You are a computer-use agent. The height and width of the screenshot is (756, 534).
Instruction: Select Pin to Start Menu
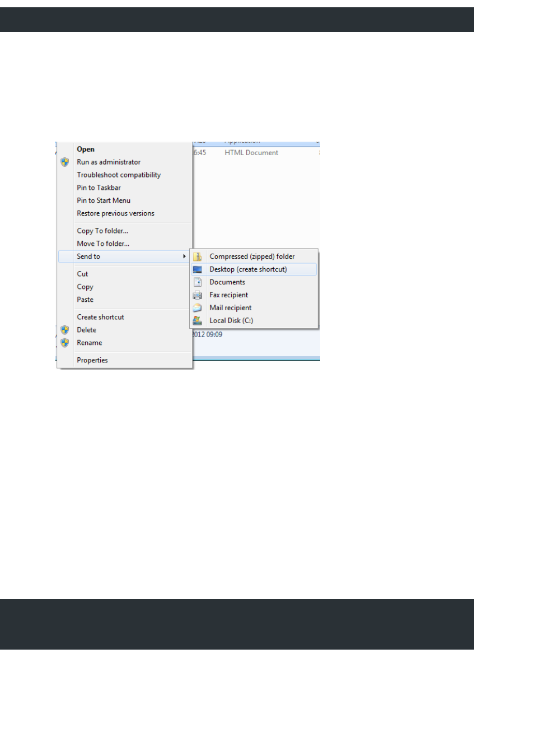[x=125, y=201]
